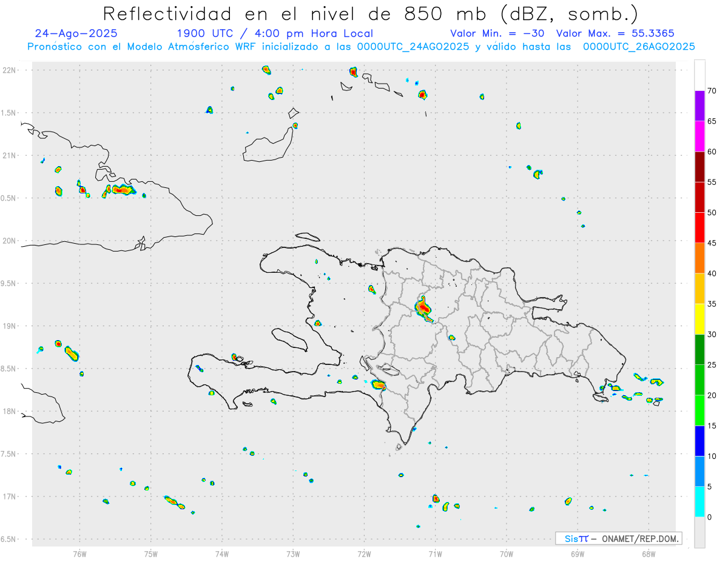Click the colorbar tick label '65'
Image resolution: width=728 pixels, height=562 pixels.
(x=712, y=121)
